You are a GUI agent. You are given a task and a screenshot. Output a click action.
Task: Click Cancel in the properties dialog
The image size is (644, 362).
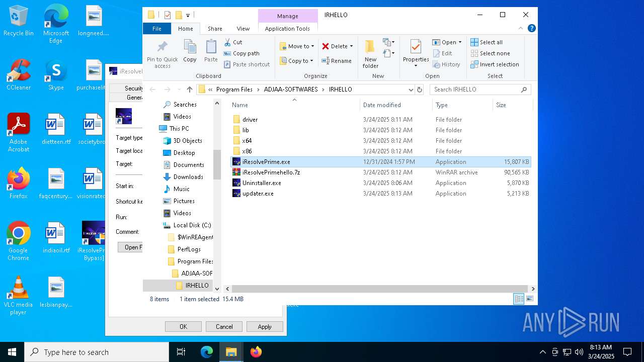click(224, 327)
